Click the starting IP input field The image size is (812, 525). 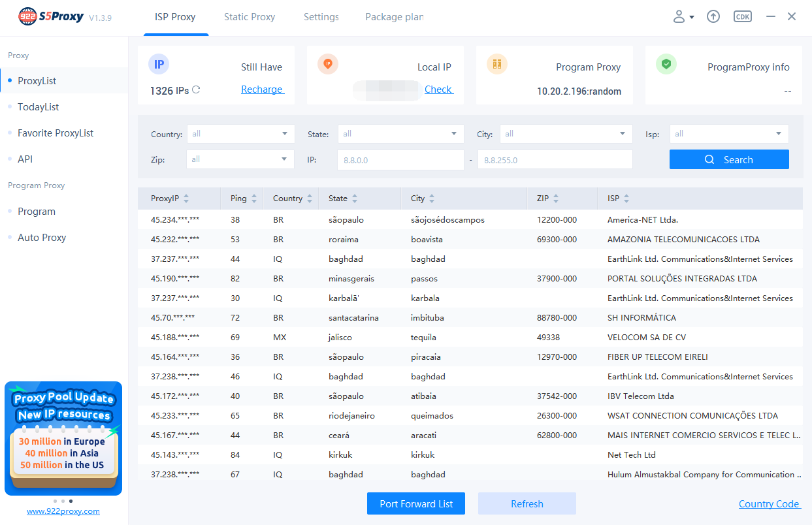400,159
